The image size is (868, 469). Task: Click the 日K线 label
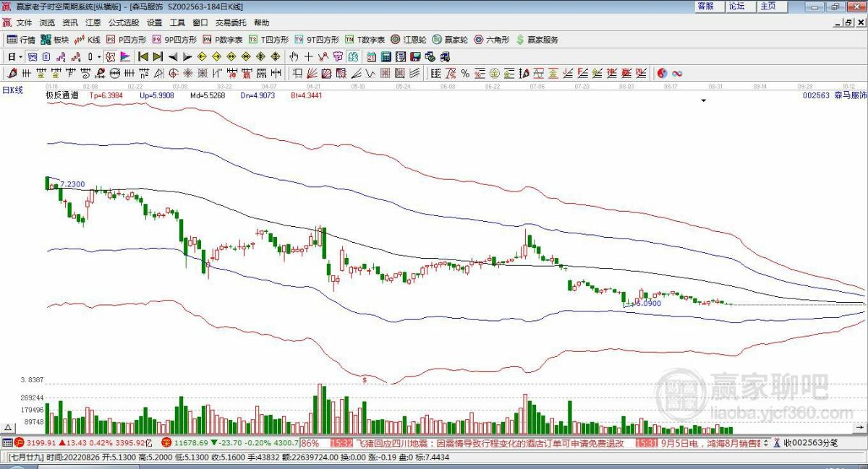pyautogui.click(x=12, y=90)
